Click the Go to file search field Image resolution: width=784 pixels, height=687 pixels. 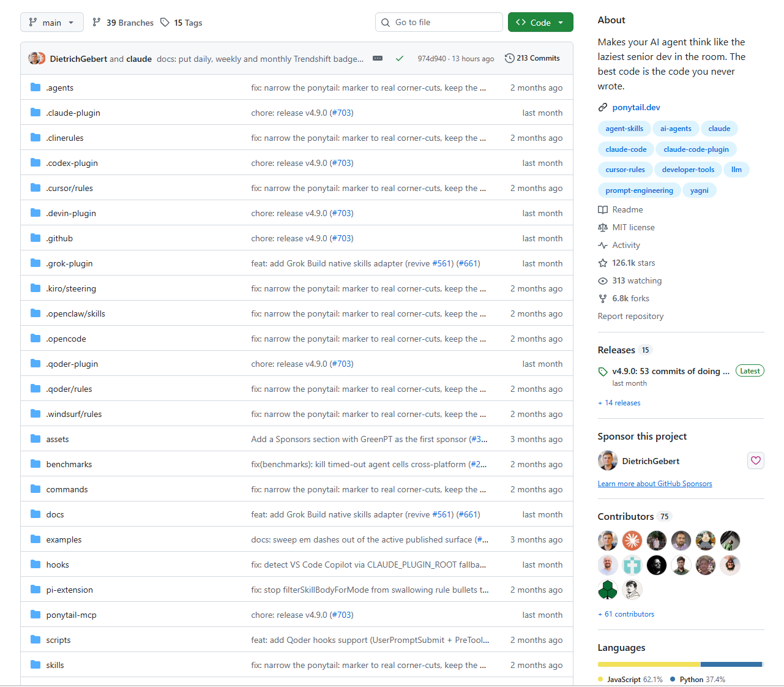tap(439, 23)
